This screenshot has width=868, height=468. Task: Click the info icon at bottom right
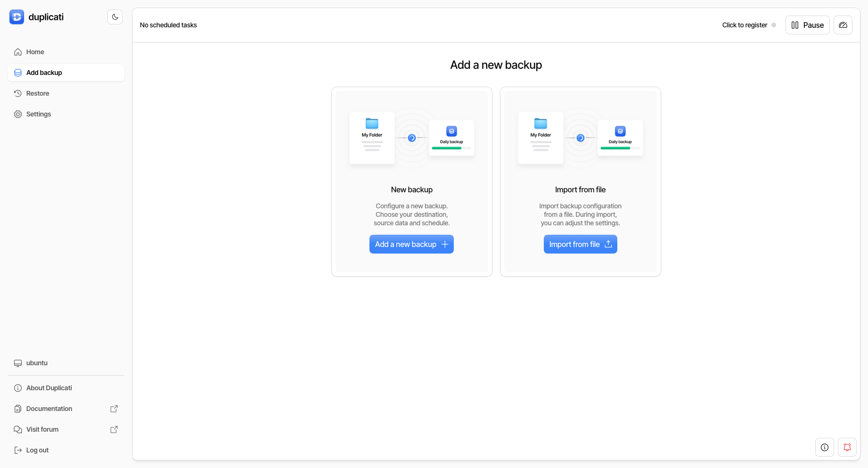coord(824,447)
